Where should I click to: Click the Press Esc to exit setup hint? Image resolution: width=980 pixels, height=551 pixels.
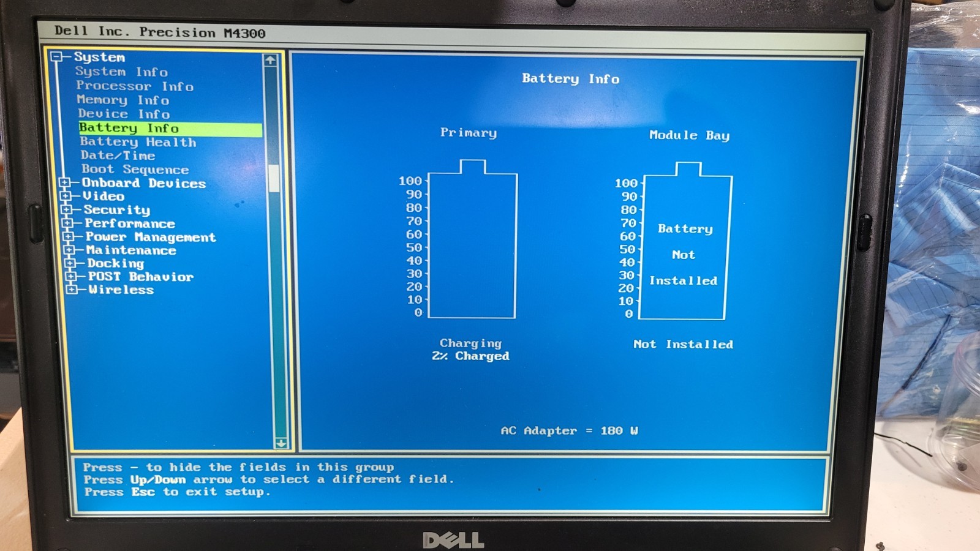pos(177,492)
